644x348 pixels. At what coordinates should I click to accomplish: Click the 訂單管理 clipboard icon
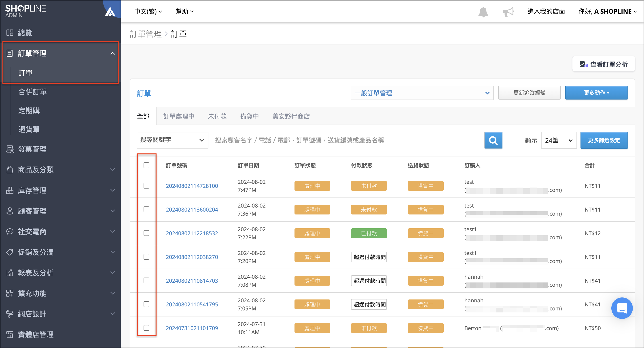[x=10, y=53]
